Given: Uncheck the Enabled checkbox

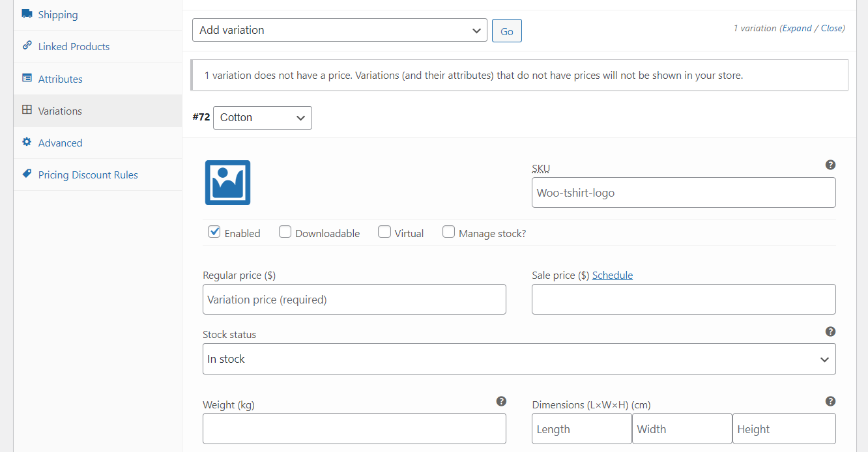Looking at the screenshot, I should [x=214, y=232].
